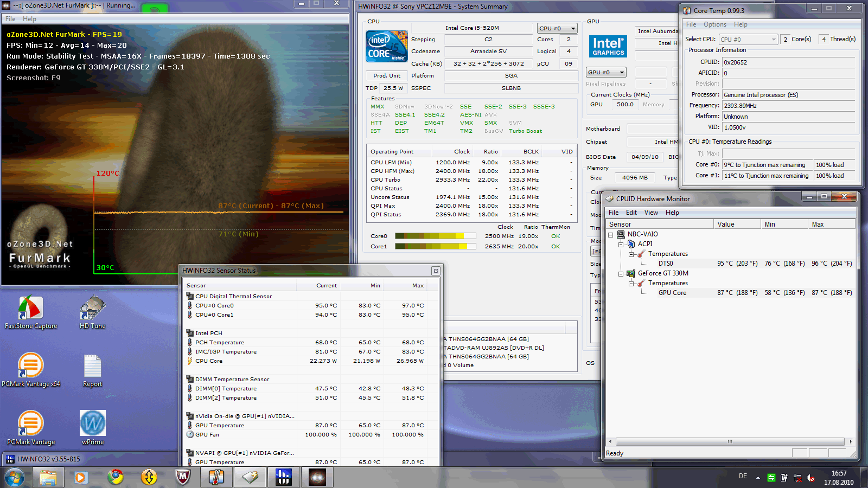This screenshot has width=868, height=488.
Task: Collapse the NBC-VAIO tree node
Action: click(x=611, y=235)
